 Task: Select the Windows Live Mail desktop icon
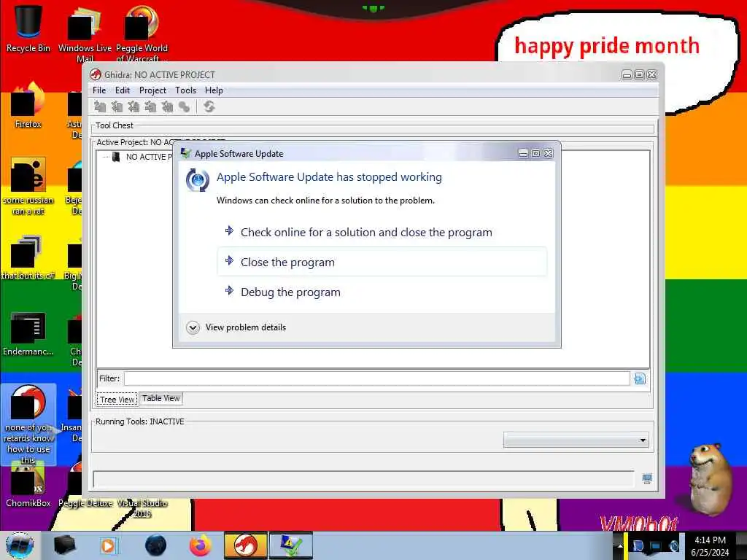pyautogui.click(x=85, y=34)
